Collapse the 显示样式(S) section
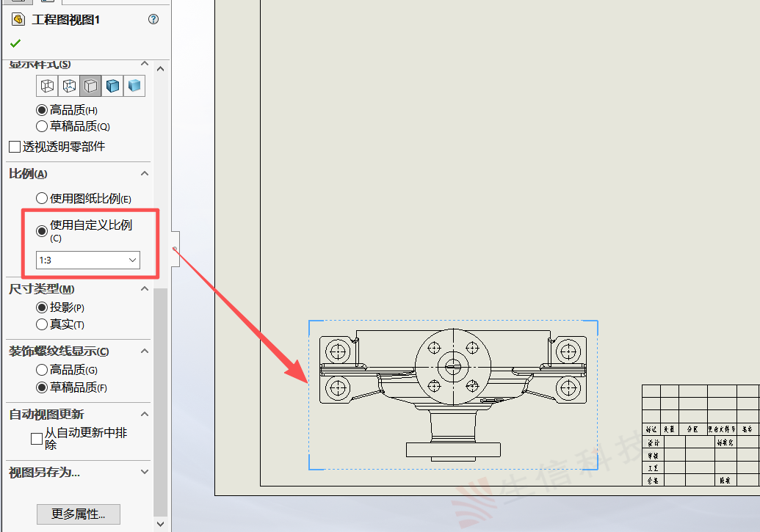760x532 pixels. pyautogui.click(x=145, y=64)
